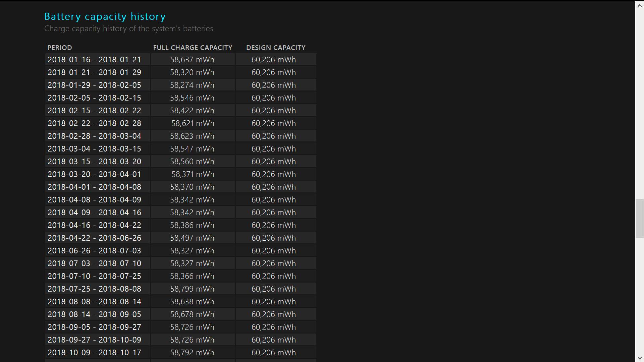Click the scrollbar up arrow

[640, 5]
